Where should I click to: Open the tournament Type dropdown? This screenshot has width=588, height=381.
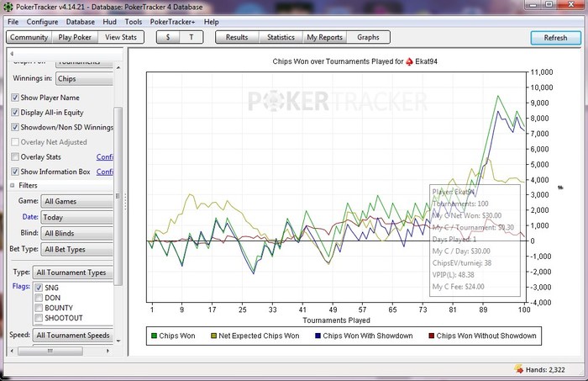coord(73,273)
